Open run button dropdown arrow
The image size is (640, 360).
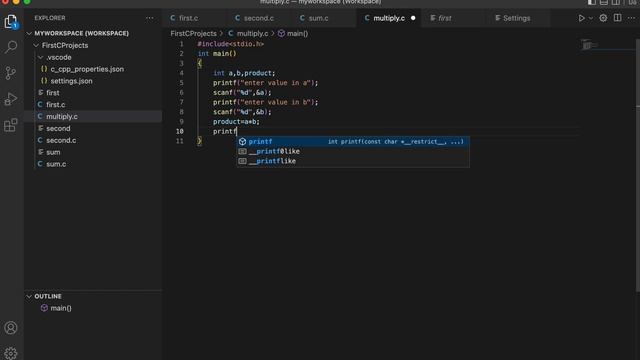pyautogui.click(x=591, y=18)
